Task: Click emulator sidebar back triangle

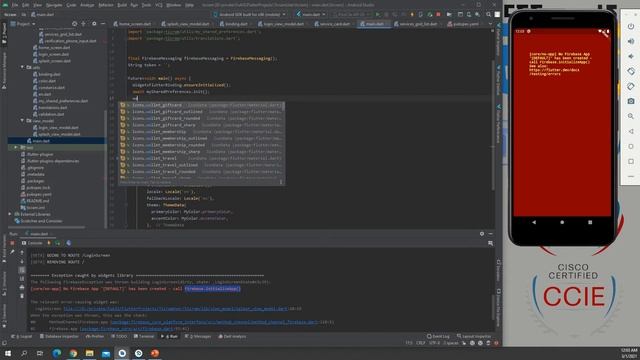Action: [x=631, y=131]
